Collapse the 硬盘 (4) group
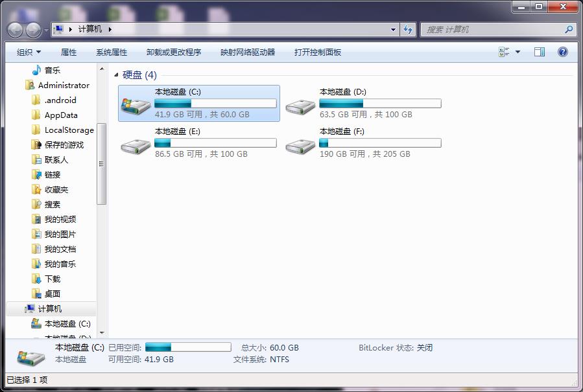The width and height of the screenshot is (583, 392). (x=117, y=75)
